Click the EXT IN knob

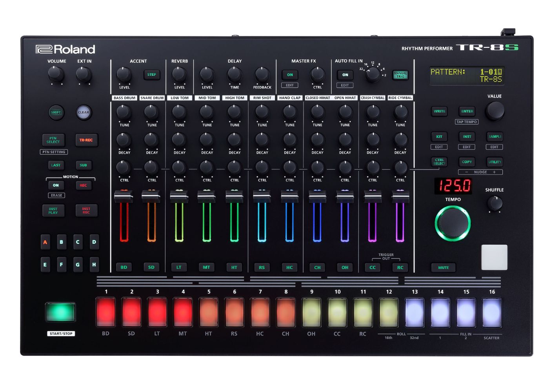click(x=84, y=74)
